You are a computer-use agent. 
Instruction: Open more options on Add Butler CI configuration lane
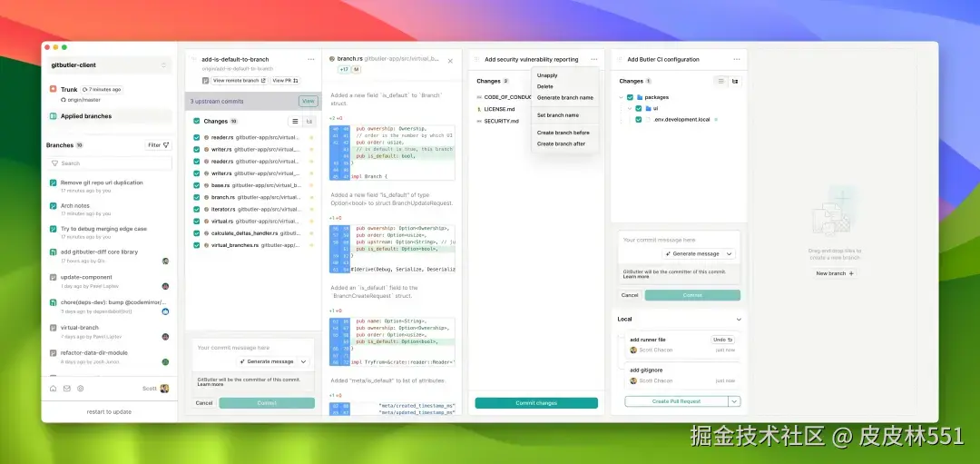pyautogui.click(x=736, y=59)
